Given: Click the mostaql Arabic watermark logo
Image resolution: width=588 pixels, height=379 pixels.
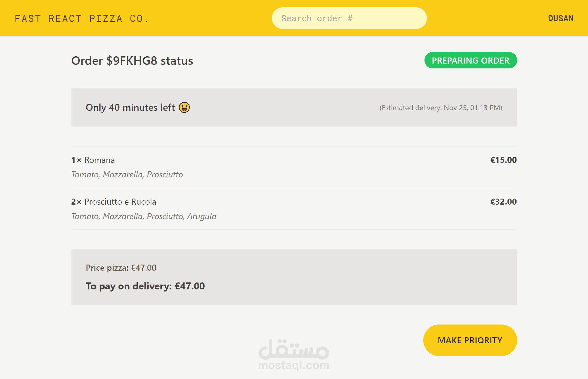Looking at the screenshot, I should click(x=293, y=349).
